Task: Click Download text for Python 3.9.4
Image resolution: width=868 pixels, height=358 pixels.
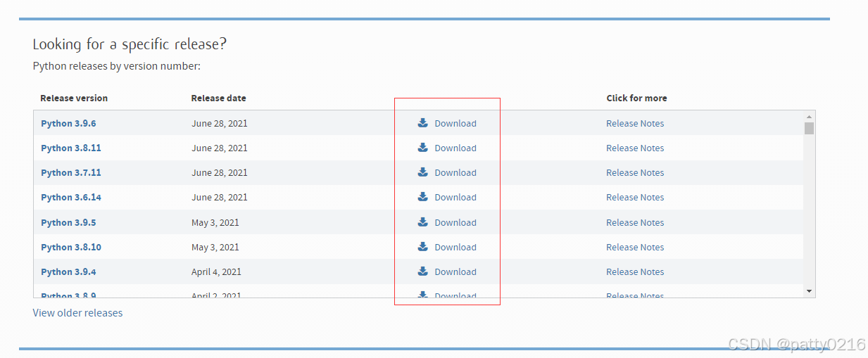Action: [x=455, y=271]
